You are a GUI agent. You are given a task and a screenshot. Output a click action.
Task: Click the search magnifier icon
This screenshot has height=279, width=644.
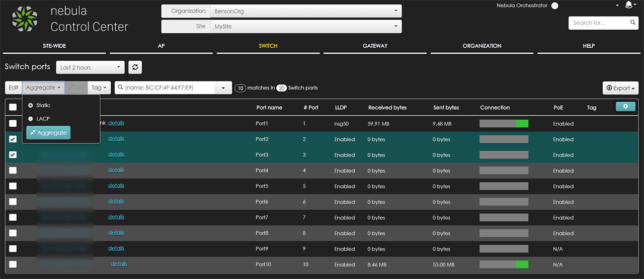pyautogui.click(x=633, y=23)
